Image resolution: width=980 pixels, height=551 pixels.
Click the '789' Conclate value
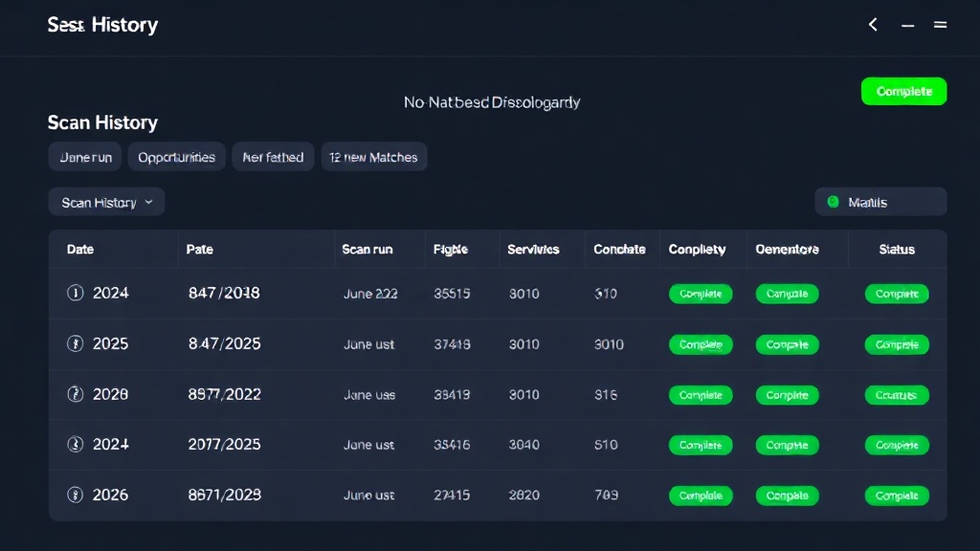pyautogui.click(x=606, y=496)
